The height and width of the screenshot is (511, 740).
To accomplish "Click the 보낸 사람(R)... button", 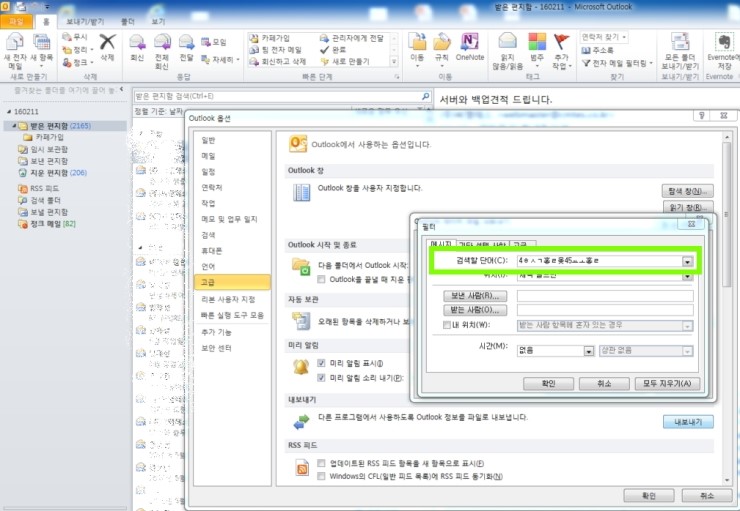I will click(475, 296).
